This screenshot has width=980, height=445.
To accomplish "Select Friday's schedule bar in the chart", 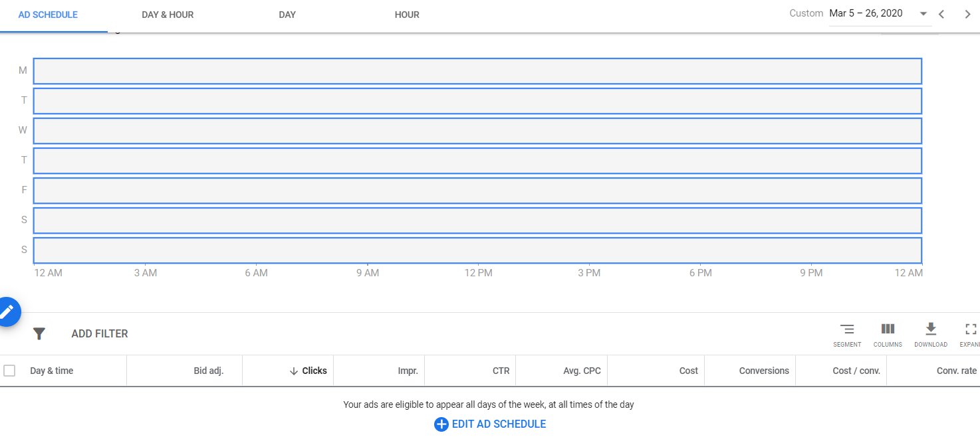I will click(x=477, y=191).
